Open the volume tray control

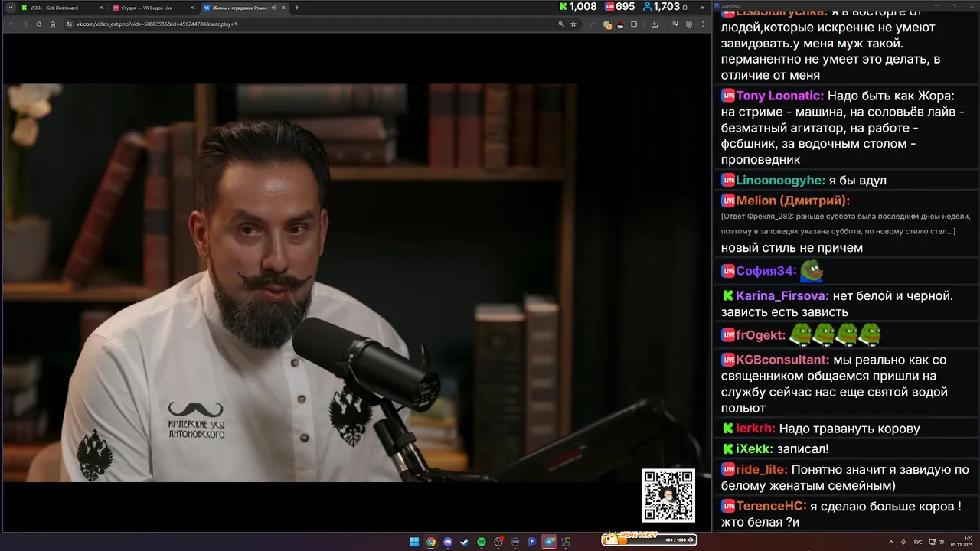(941, 542)
